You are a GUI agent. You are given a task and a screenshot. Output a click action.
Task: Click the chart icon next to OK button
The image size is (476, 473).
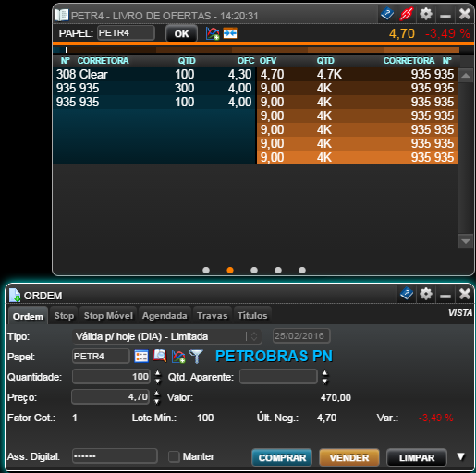point(213,33)
